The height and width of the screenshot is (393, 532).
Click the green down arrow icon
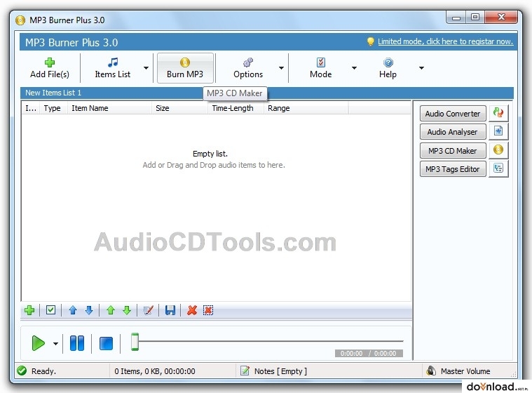click(x=127, y=310)
